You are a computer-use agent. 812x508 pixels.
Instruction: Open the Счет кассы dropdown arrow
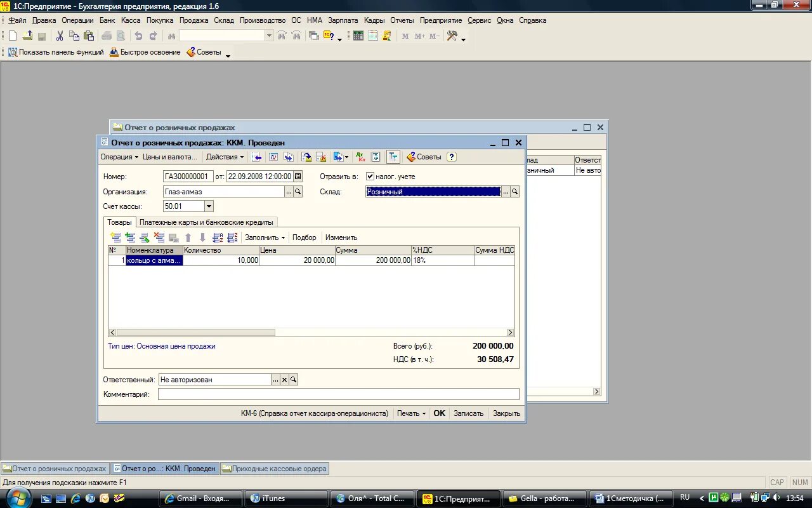209,206
